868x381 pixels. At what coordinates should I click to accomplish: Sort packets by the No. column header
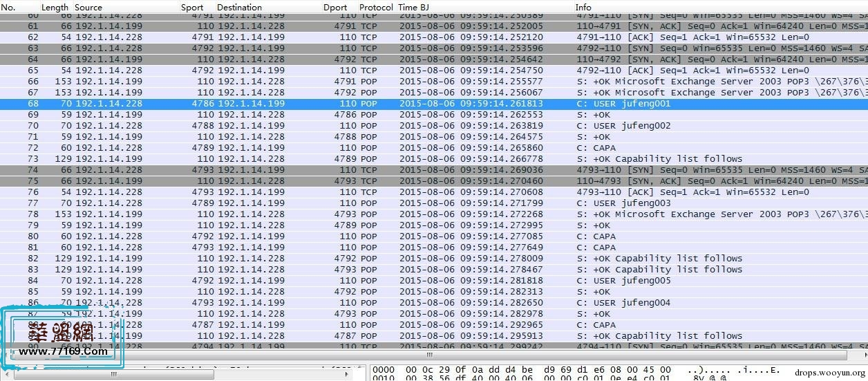pyautogui.click(x=9, y=7)
